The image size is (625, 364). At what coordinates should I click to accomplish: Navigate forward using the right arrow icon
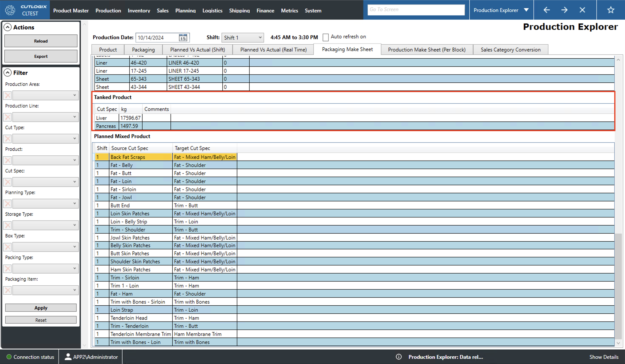(x=564, y=10)
